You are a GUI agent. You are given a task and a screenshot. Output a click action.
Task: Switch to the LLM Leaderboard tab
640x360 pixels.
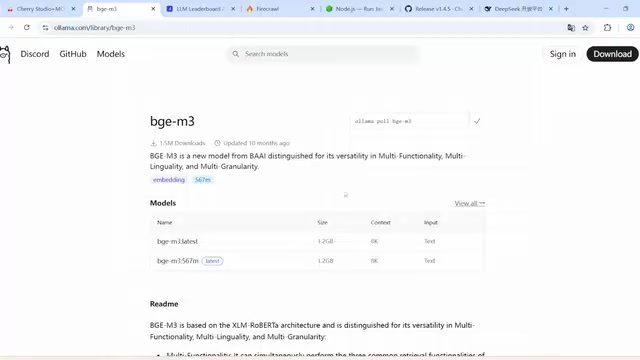[x=200, y=9]
